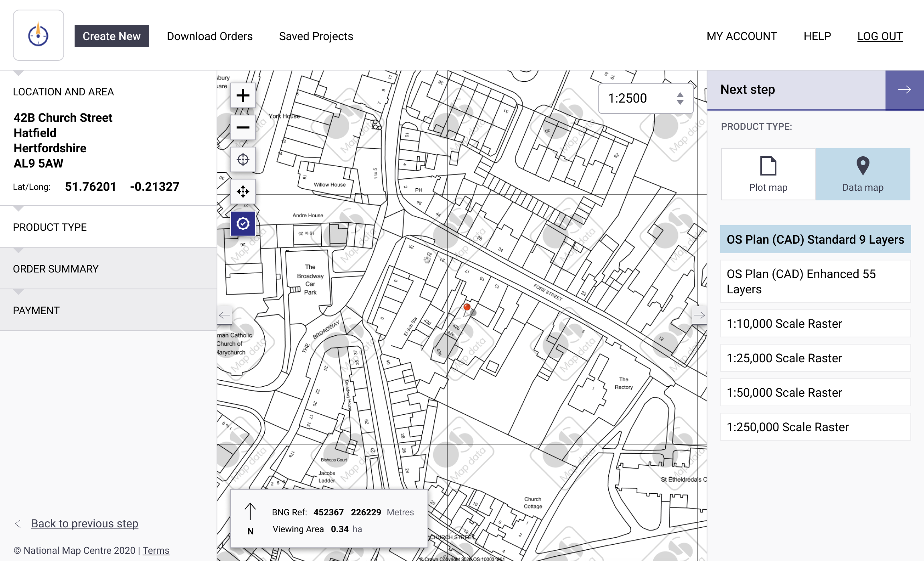Screen dimensions: 924x561
Task: Click the red location pin on map
Action: (467, 307)
